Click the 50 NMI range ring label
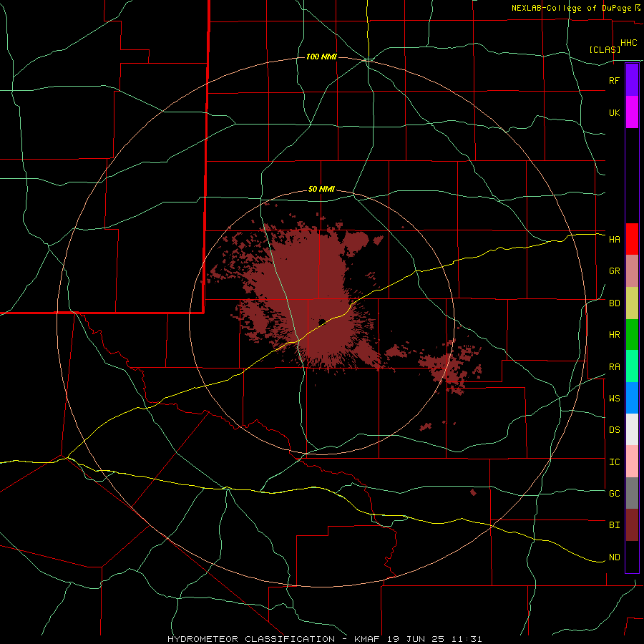 (321, 190)
